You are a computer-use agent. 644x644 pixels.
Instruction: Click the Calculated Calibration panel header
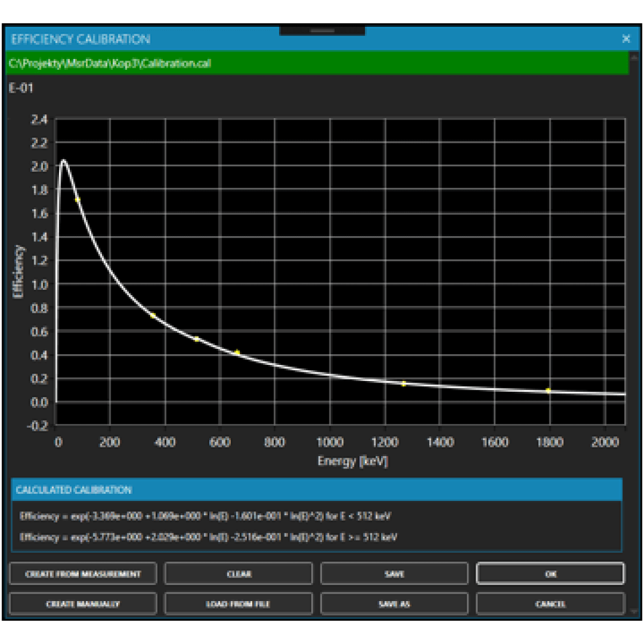click(x=317, y=489)
